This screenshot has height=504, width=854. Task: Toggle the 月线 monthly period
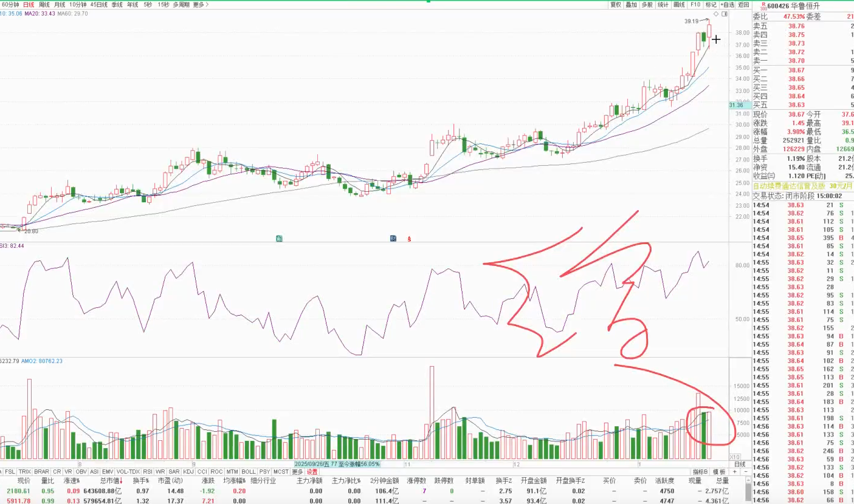click(60, 4)
